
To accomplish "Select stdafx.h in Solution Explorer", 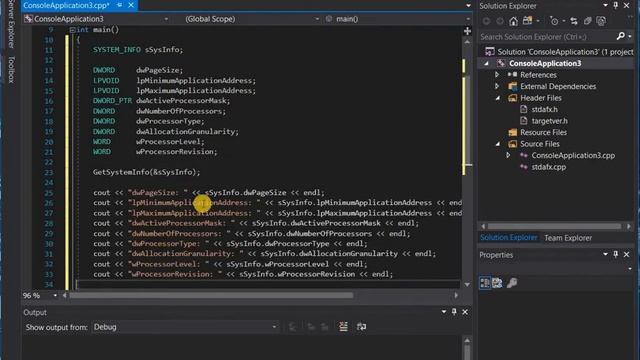I will [544, 109].
